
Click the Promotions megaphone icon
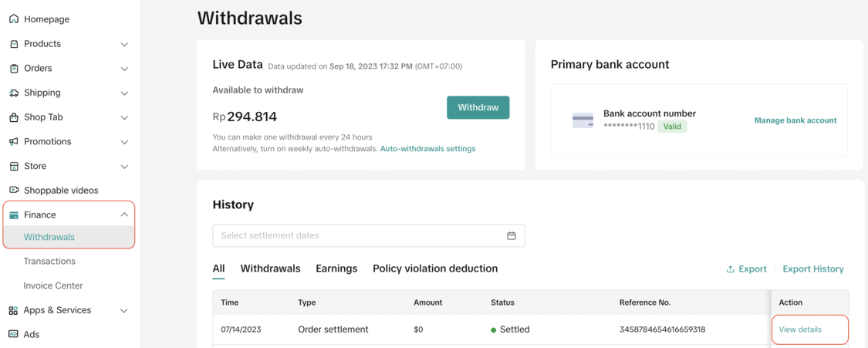click(14, 142)
